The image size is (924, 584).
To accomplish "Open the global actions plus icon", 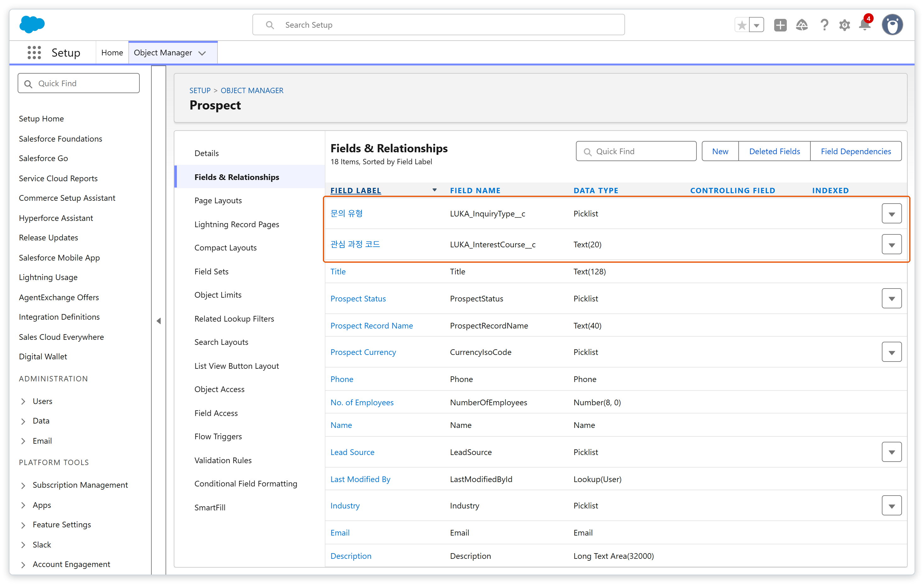I will [780, 25].
